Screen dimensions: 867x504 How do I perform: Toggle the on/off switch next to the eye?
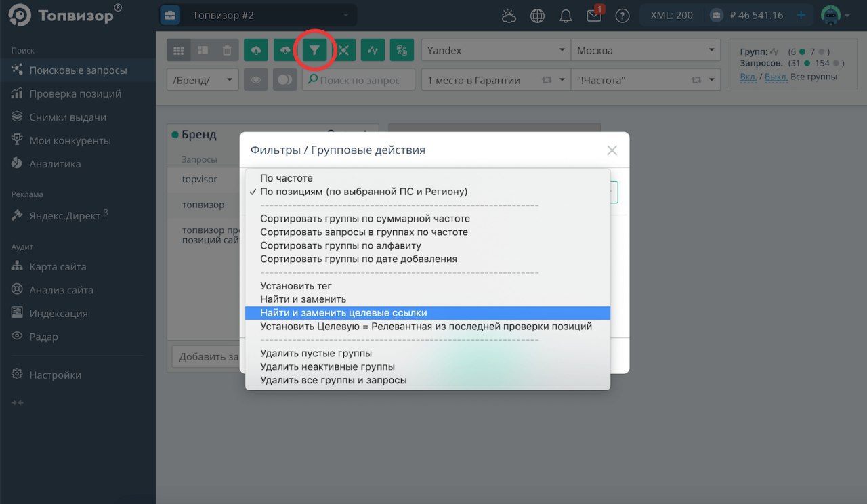coord(285,80)
